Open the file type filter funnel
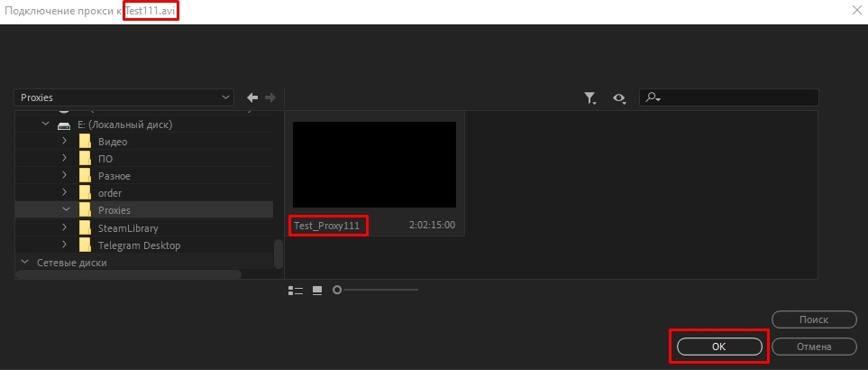868x370 pixels. (590, 98)
